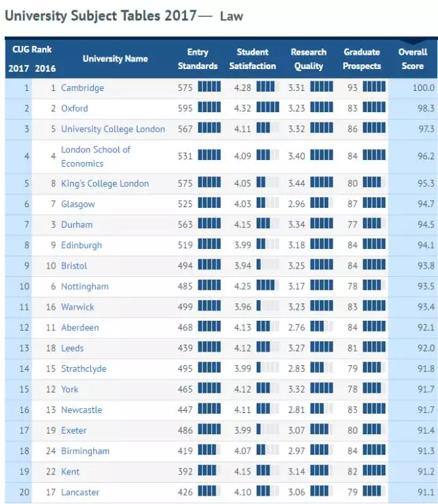Click the 2016 CUG Rank header
438x504 pixels.
coord(45,68)
